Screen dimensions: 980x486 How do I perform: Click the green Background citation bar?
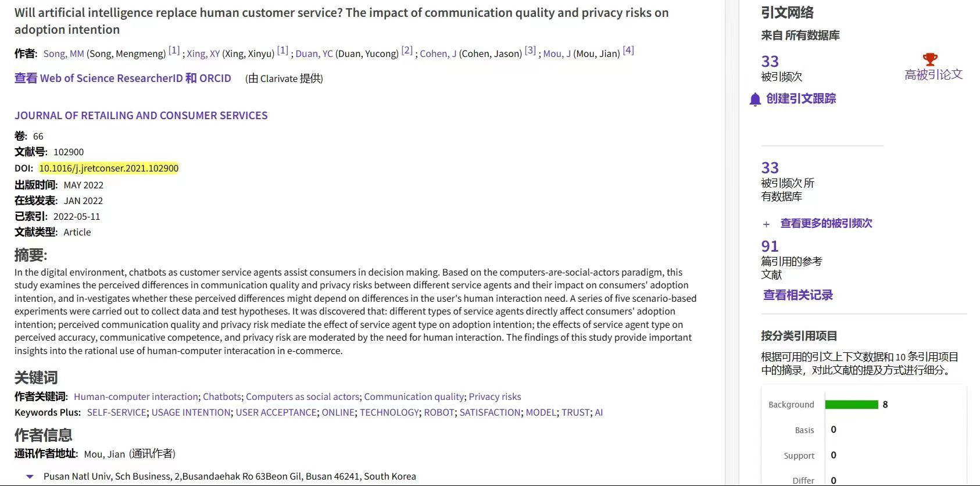(x=851, y=405)
